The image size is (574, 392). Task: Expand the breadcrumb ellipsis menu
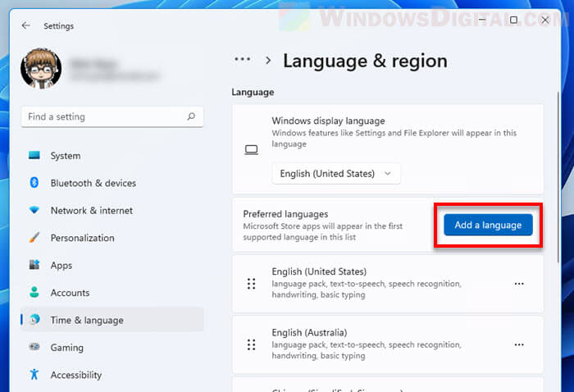coord(243,59)
